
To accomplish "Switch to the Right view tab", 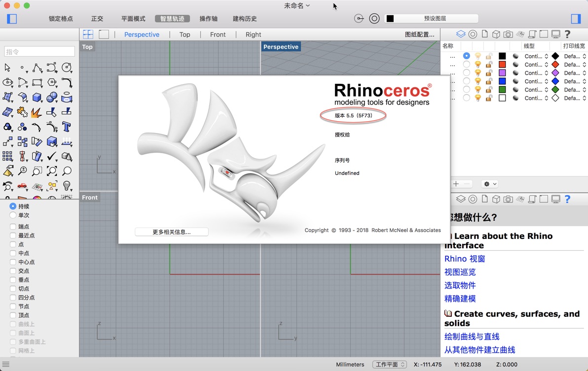I will [x=253, y=34].
